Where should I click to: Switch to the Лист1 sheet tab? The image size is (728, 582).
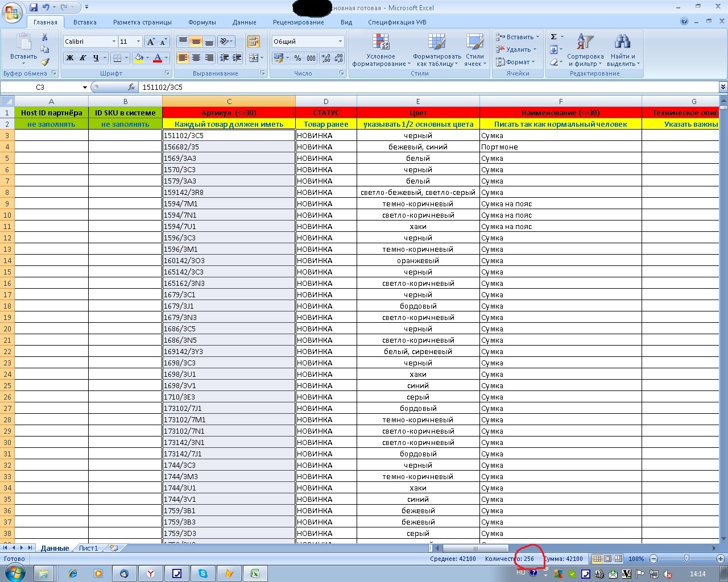88,548
